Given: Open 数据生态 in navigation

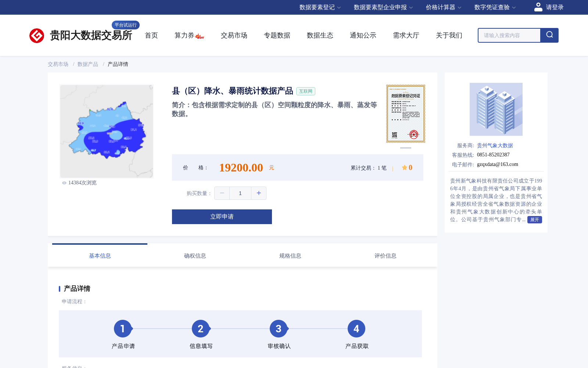Looking at the screenshot, I should 320,35.
